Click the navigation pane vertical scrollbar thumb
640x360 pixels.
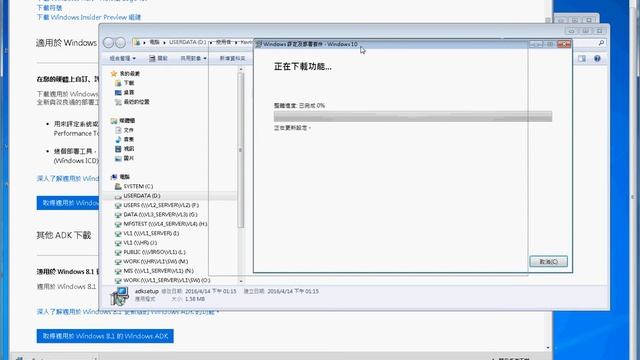(241, 150)
